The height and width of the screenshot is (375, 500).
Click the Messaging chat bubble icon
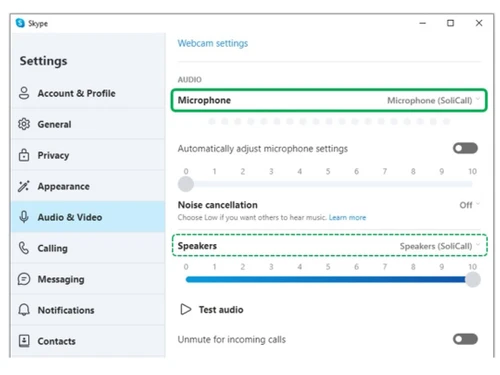24,279
